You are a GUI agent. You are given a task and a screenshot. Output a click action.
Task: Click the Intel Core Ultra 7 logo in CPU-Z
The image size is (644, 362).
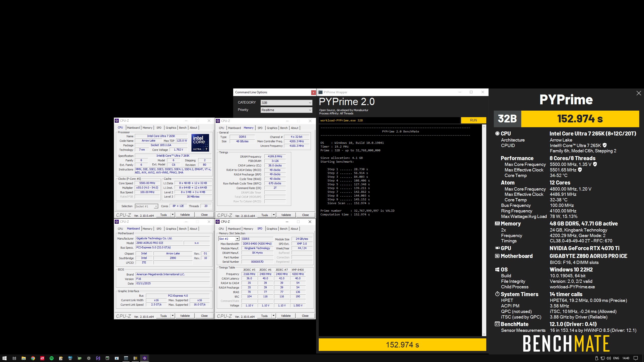click(200, 143)
